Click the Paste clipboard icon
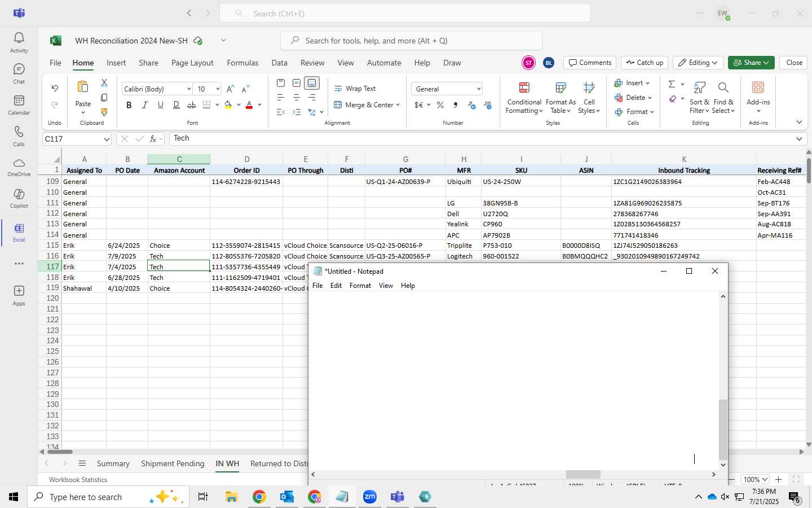 point(83,87)
